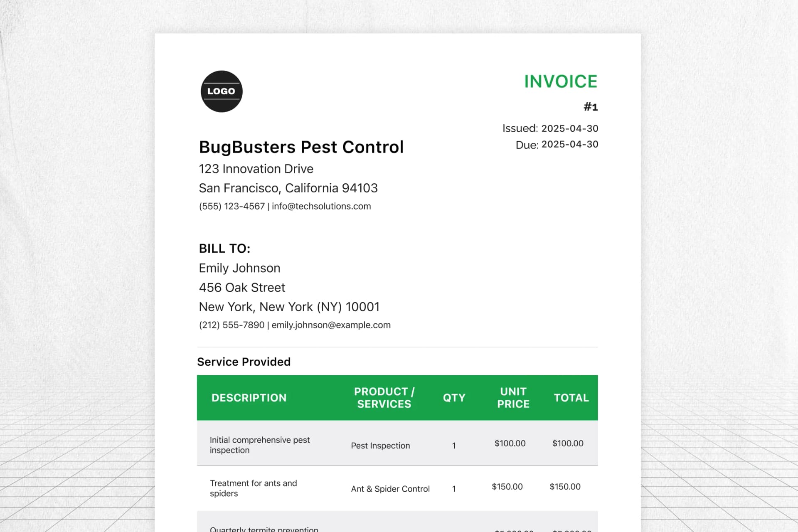
Task: Click the PRODUCT / SERVICES column header
Action: 384,398
